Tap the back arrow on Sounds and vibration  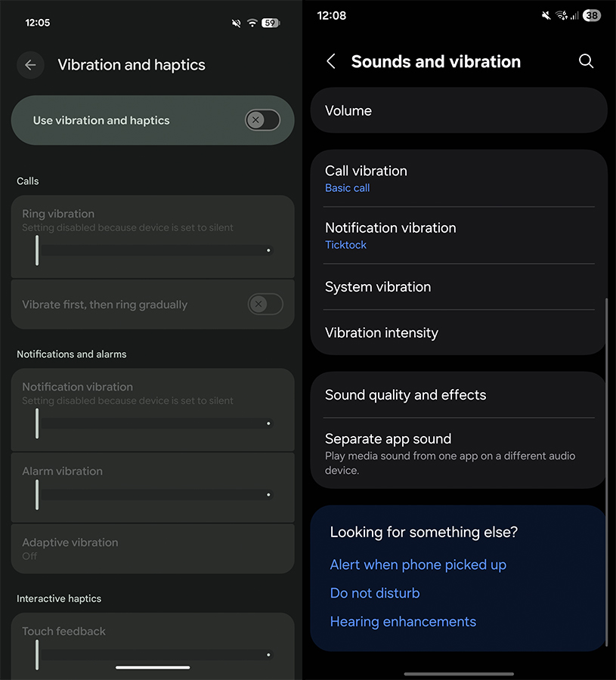pyautogui.click(x=330, y=61)
